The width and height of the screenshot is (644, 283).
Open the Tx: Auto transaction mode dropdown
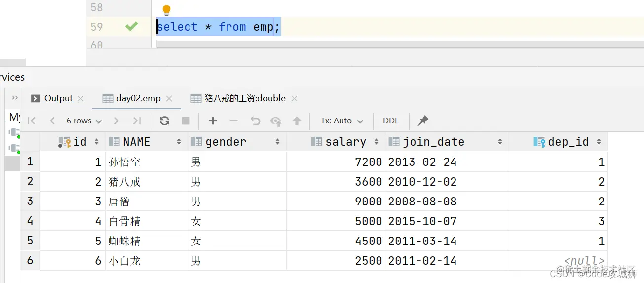point(341,121)
